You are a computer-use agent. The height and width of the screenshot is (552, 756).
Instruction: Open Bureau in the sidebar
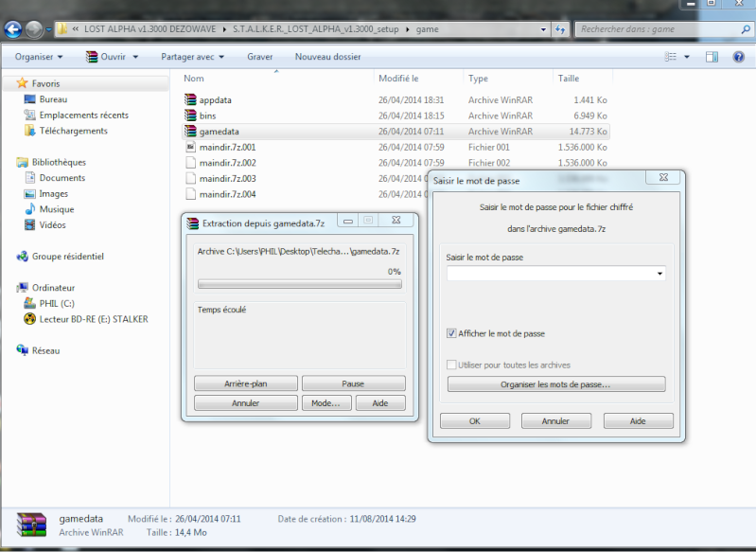click(53, 98)
